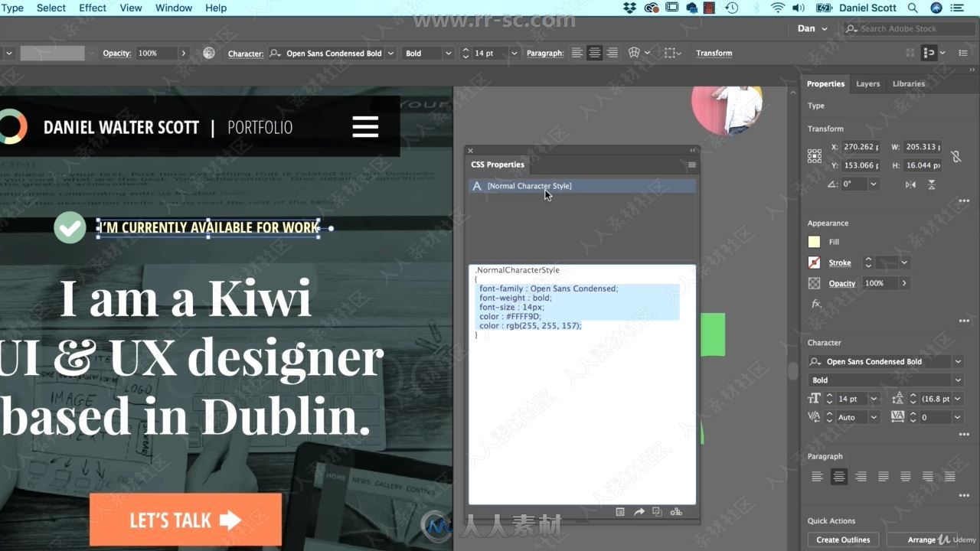The width and height of the screenshot is (980, 551).
Task: Select the Normal Character Style row
Action: [x=582, y=186]
